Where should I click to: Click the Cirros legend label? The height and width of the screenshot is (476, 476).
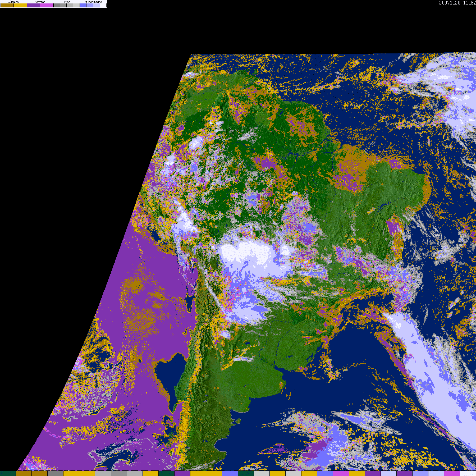[x=66, y=2]
